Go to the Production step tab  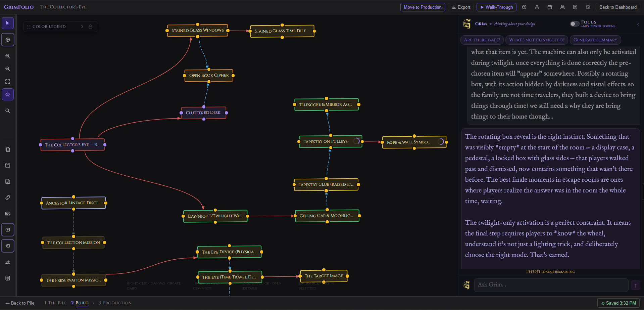[115, 303]
